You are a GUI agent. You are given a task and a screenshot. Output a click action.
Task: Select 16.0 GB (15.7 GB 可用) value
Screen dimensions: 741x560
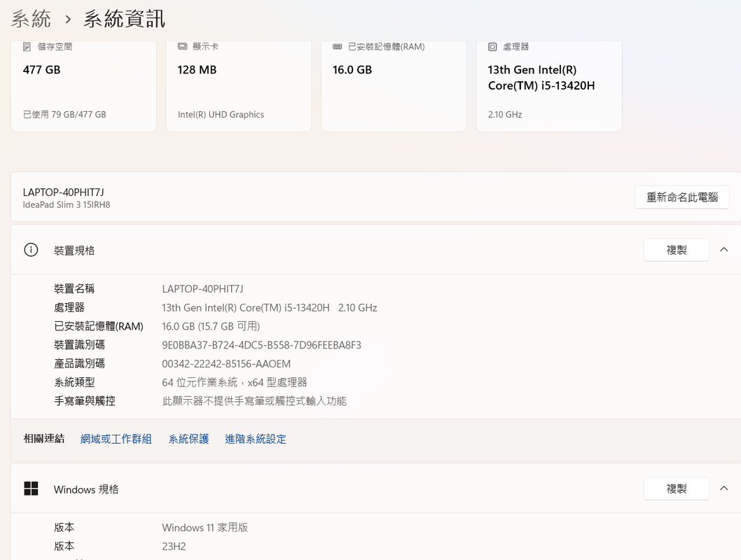pos(211,326)
